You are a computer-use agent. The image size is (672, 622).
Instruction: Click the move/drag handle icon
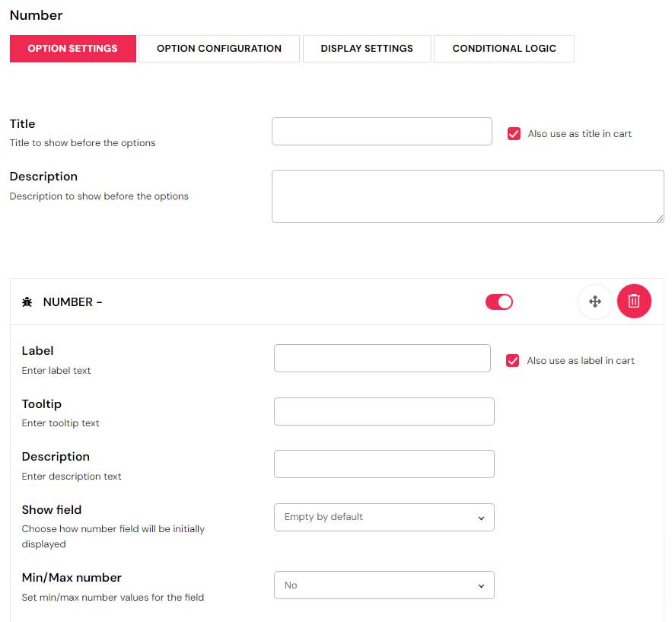595,301
